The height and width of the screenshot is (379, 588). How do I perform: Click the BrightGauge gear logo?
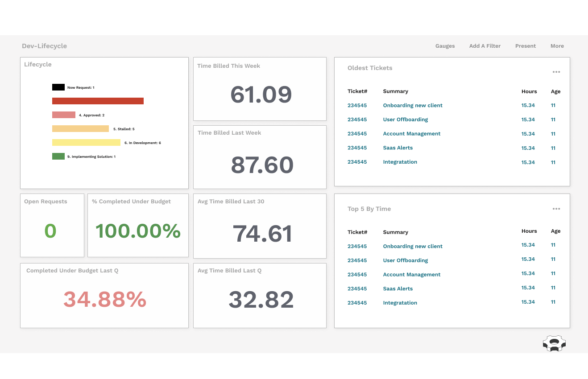pos(554,343)
